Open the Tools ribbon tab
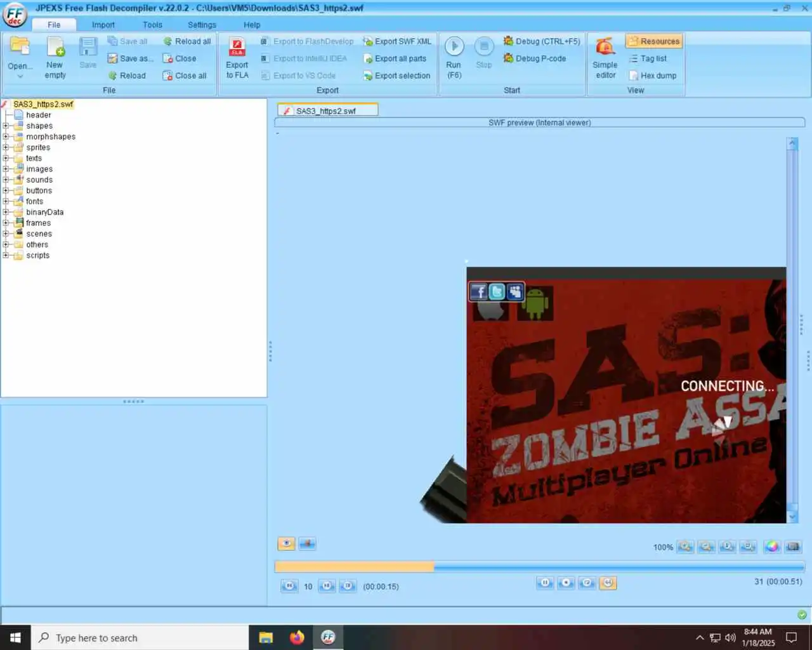The height and width of the screenshot is (650, 812). click(152, 25)
